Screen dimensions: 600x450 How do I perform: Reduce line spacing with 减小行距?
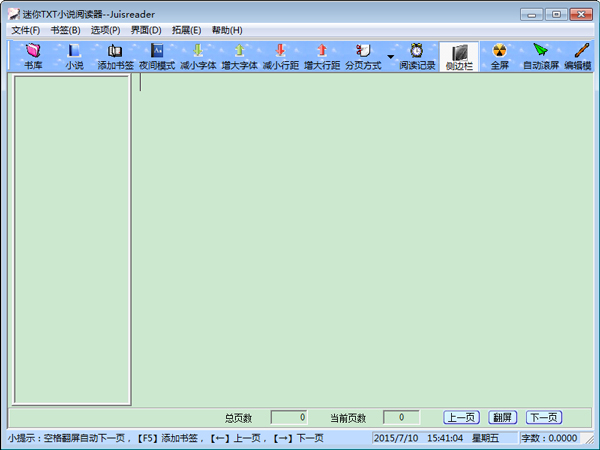tap(281, 56)
